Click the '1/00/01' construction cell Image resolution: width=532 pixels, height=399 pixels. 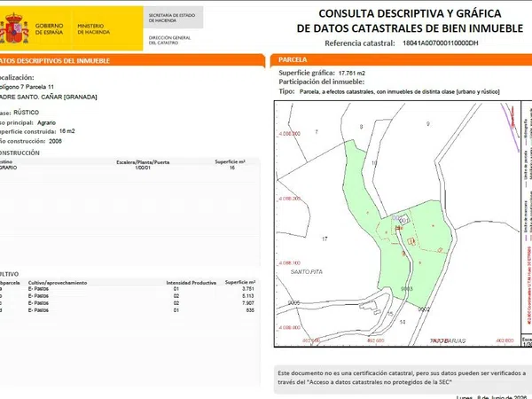point(143,168)
